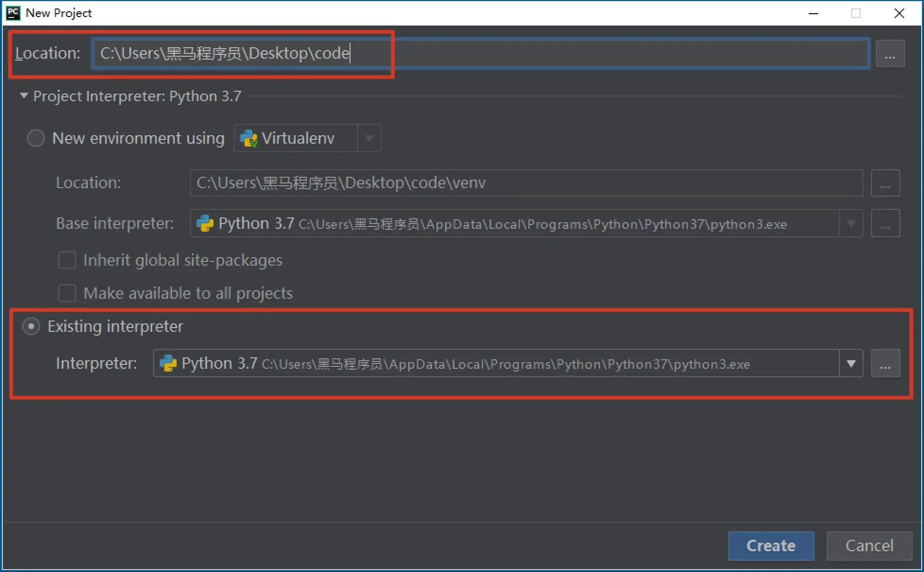The width and height of the screenshot is (924, 572).
Task: Expand the existing Interpreter dropdown list
Action: 851,364
